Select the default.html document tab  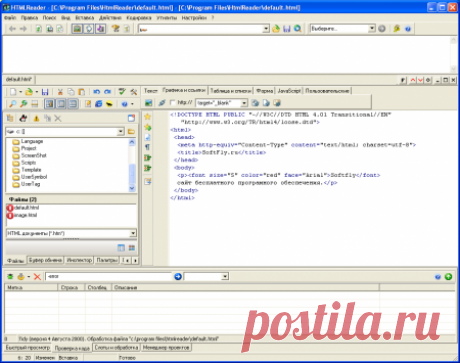(x=19, y=79)
